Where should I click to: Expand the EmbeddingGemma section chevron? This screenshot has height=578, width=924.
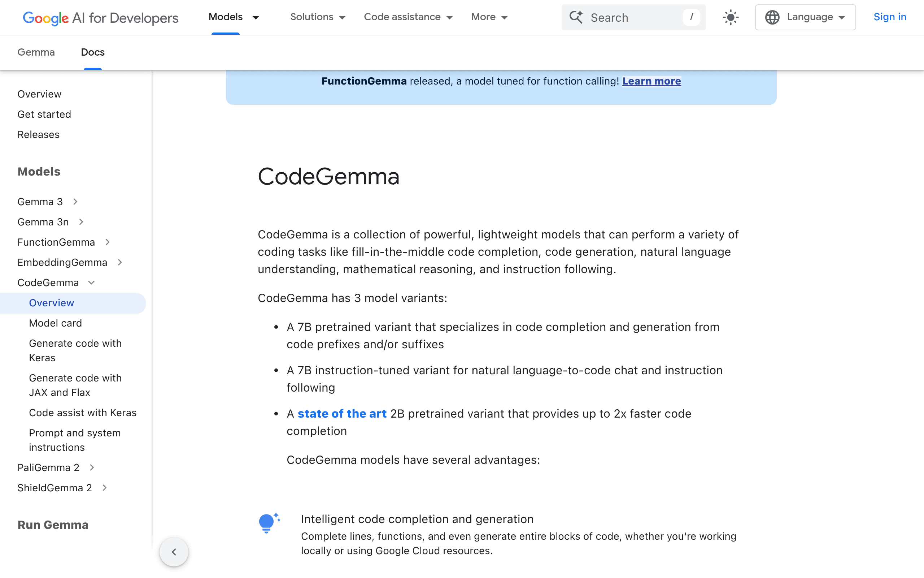click(120, 262)
